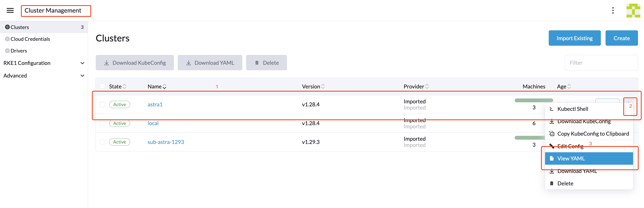Expand the RKE1 Configuration section
This screenshot has height=208, width=644.
(82, 63)
